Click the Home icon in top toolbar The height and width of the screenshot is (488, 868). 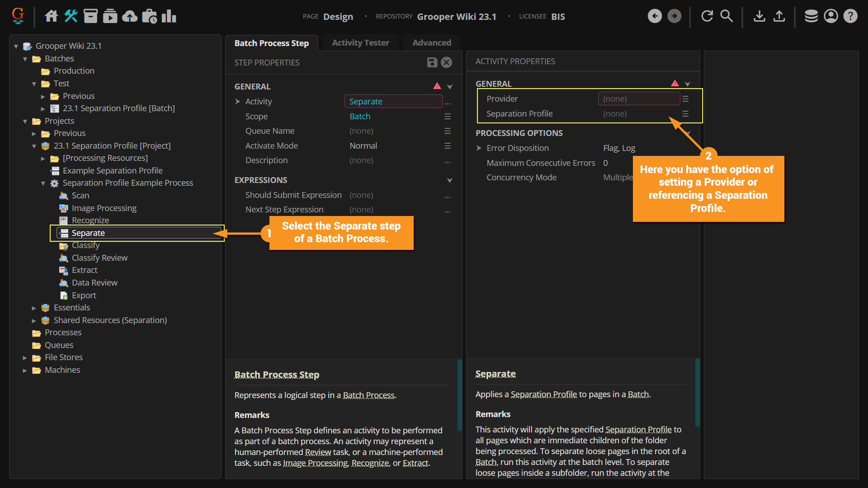[51, 16]
